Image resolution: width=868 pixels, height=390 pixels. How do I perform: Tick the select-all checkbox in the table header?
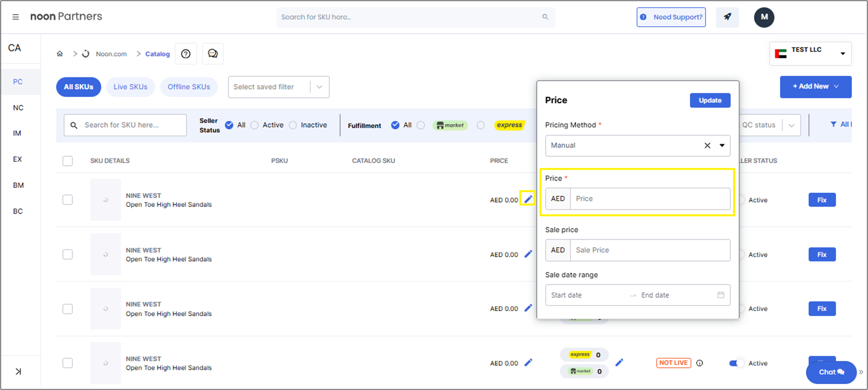[x=68, y=161]
